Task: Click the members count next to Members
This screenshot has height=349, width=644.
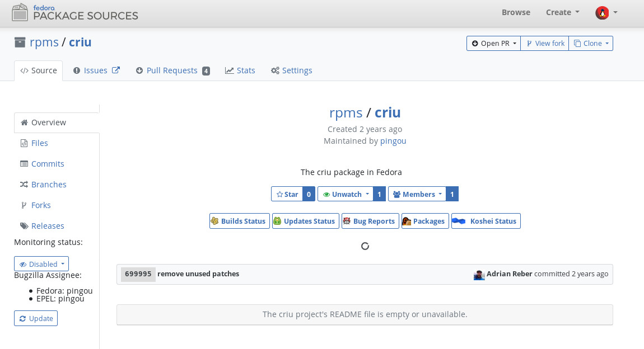Action: [452, 194]
